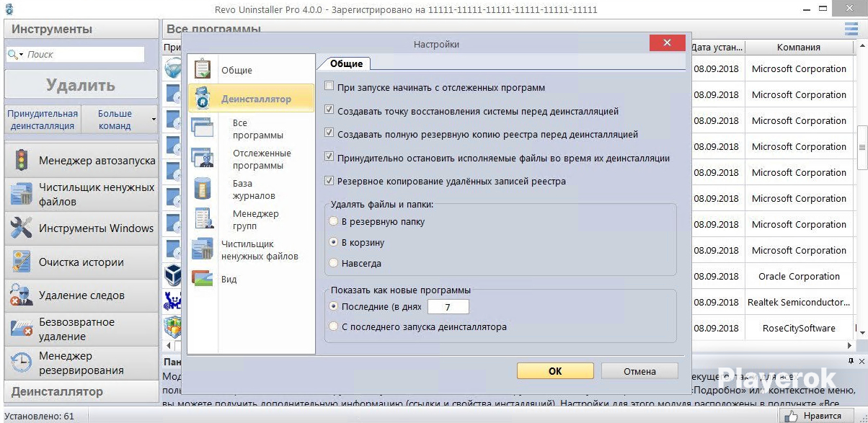Click the Общие settings icon
This screenshot has height=423, width=868.
203,69
